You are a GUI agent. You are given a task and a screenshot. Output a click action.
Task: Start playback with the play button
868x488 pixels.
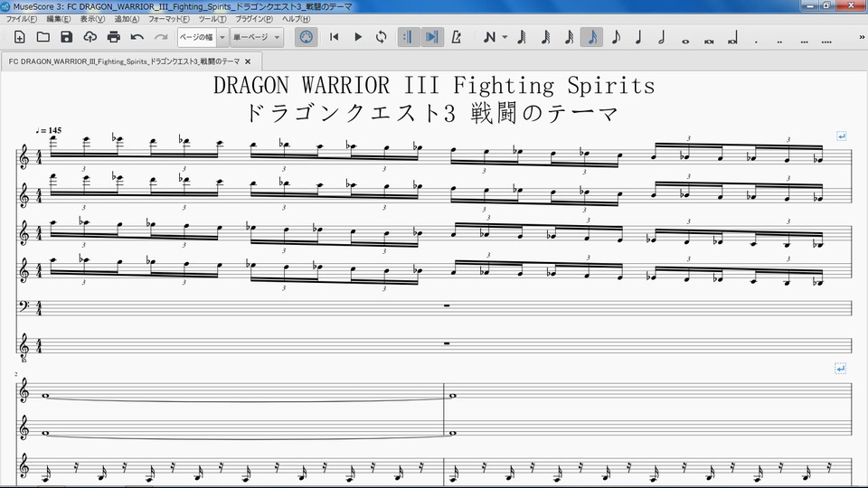[358, 37]
